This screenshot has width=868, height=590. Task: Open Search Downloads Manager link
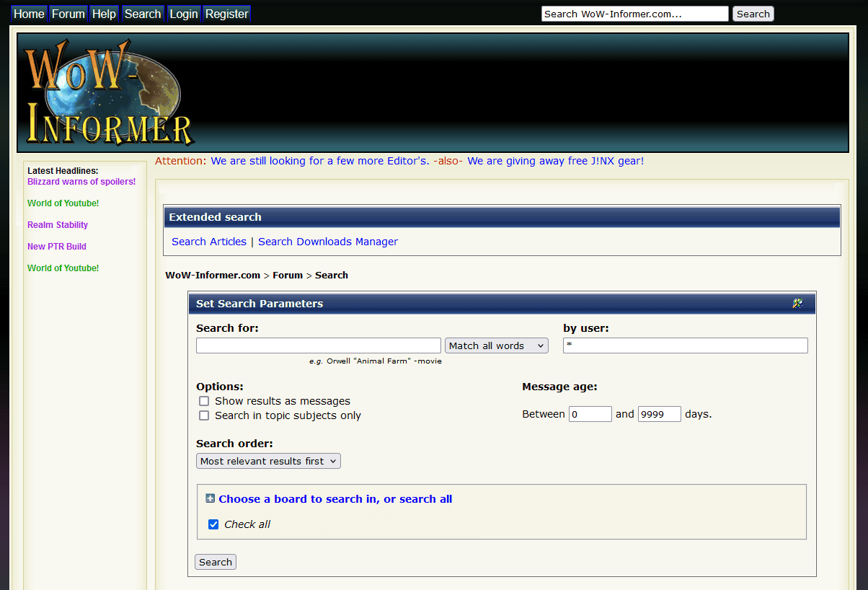(328, 242)
